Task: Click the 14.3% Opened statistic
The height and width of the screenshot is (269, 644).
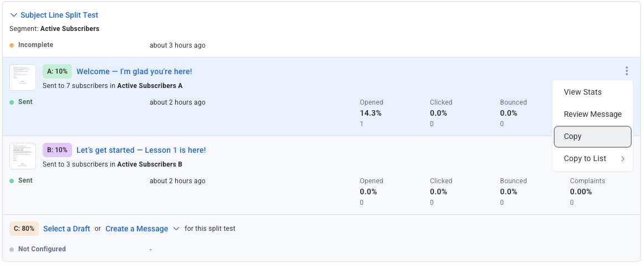Action: coord(370,113)
